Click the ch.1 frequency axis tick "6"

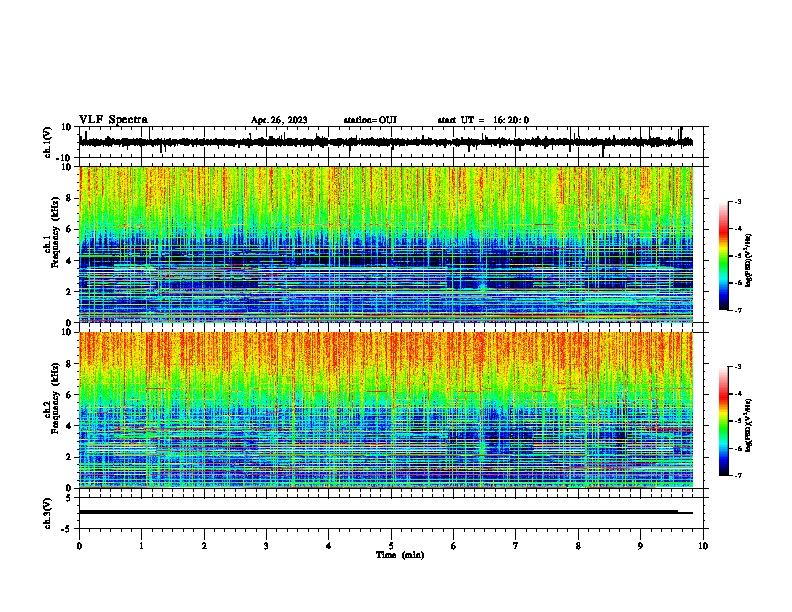pyautogui.click(x=69, y=229)
